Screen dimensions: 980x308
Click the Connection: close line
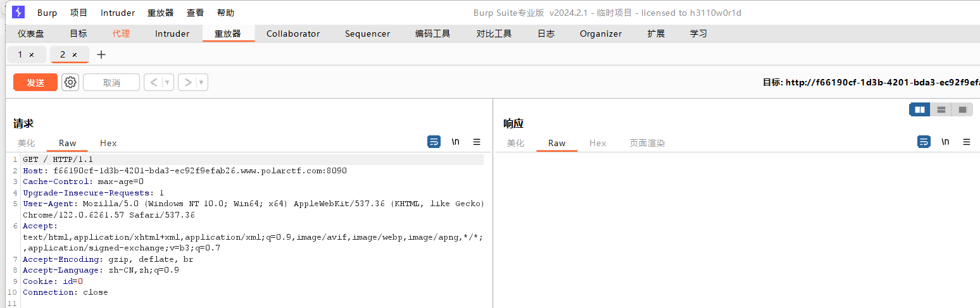point(65,292)
